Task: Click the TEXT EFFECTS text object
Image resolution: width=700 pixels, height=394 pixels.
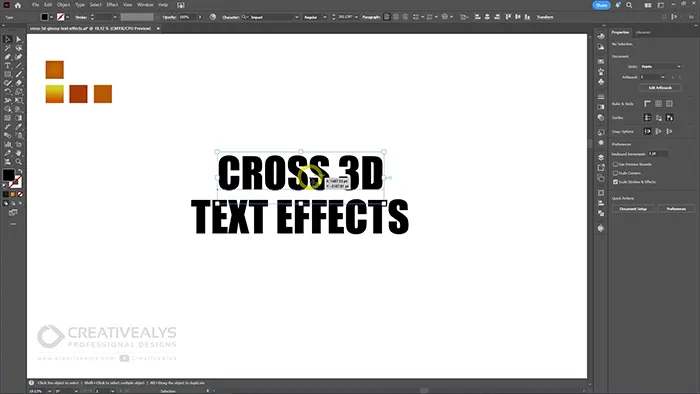Action: 300,217
